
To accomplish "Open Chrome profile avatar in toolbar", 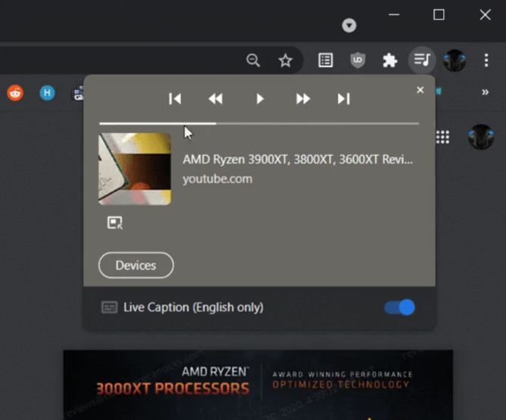I will click(x=454, y=61).
